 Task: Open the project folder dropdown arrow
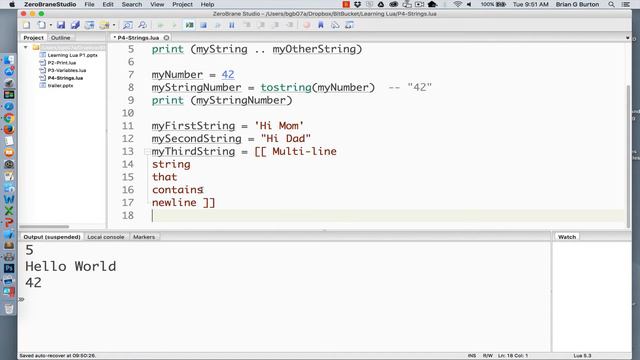tap(114, 25)
